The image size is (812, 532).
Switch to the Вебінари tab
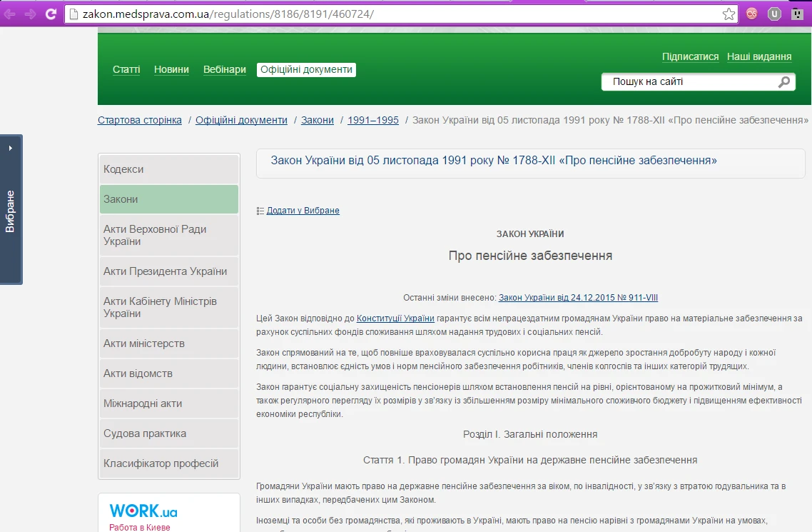[x=224, y=69]
